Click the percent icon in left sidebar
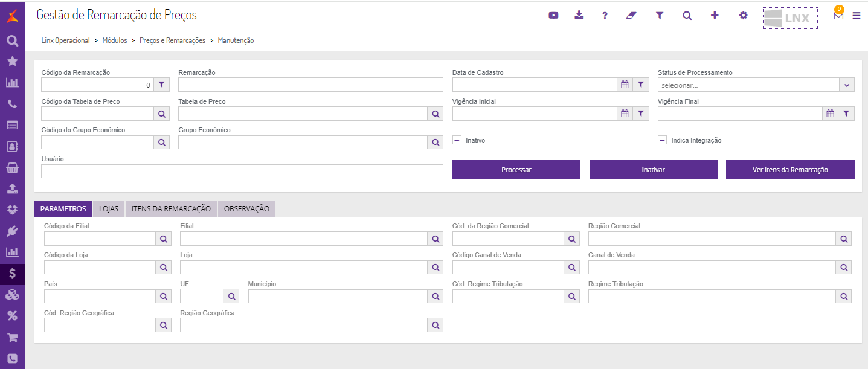 (12, 315)
